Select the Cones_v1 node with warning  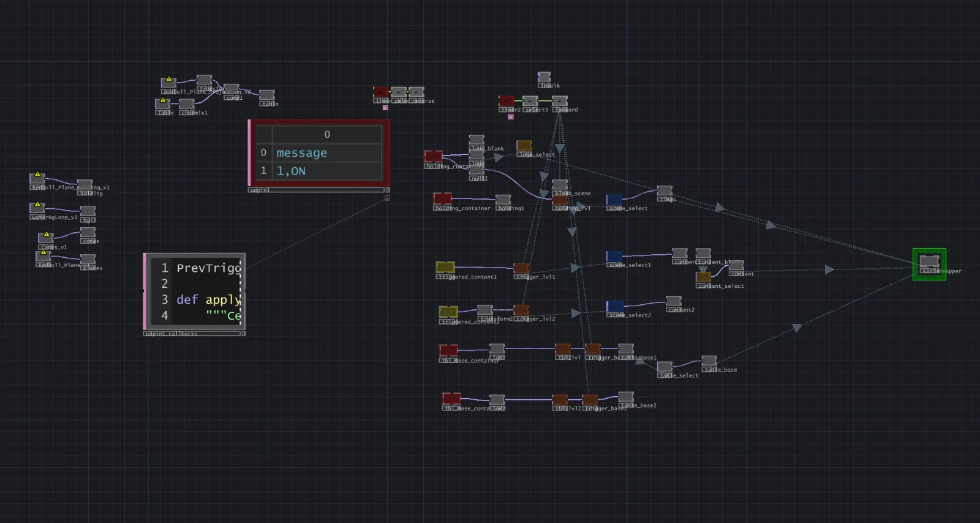point(46,239)
